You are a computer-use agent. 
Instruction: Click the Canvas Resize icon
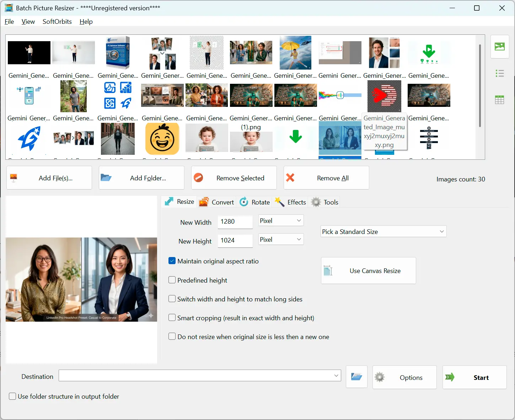(328, 271)
